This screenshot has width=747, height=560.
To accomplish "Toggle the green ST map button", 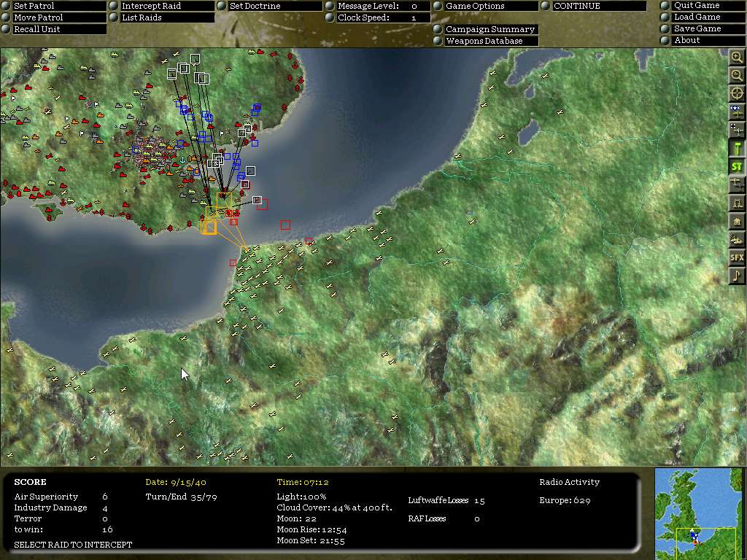I will pyautogui.click(x=737, y=166).
